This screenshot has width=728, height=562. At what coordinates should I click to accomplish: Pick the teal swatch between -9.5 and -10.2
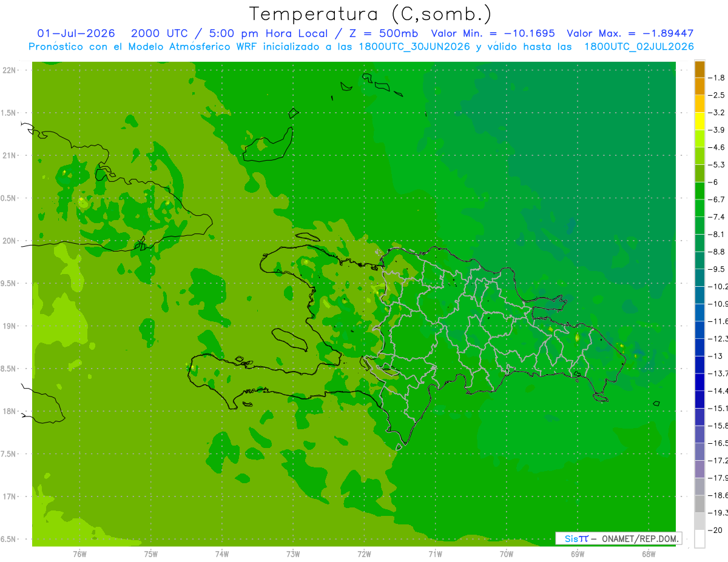(699, 278)
